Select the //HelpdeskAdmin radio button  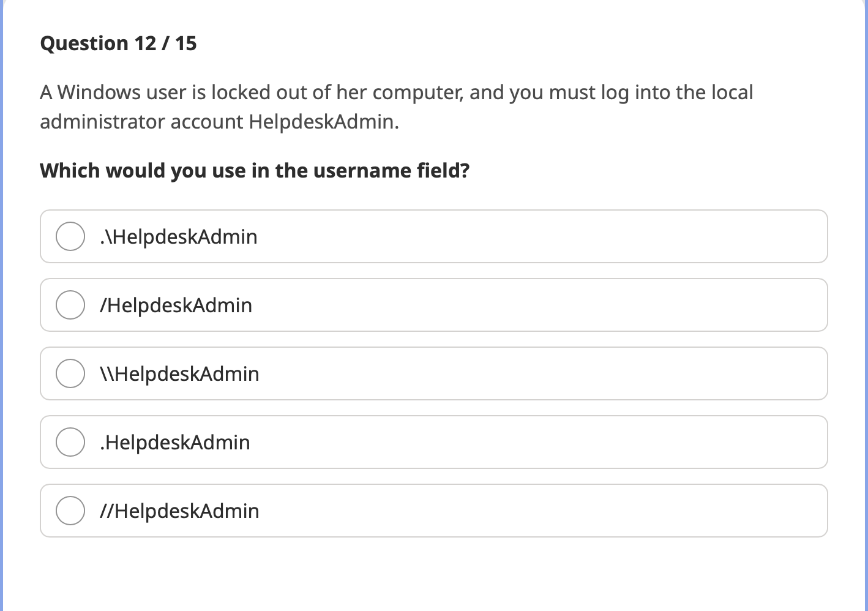point(70,511)
